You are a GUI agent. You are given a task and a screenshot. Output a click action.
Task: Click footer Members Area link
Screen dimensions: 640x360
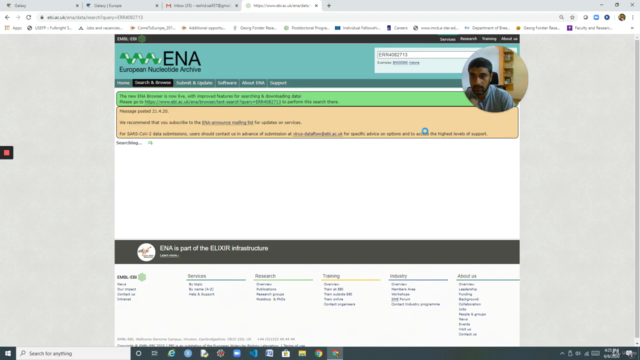tap(403, 289)
